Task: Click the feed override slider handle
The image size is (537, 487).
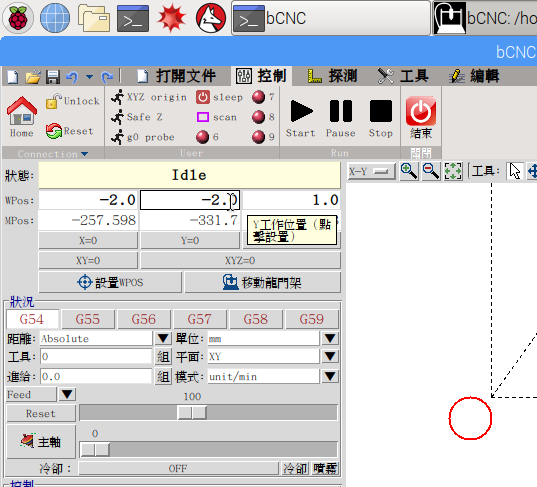Action: click(x=192, y=413)
